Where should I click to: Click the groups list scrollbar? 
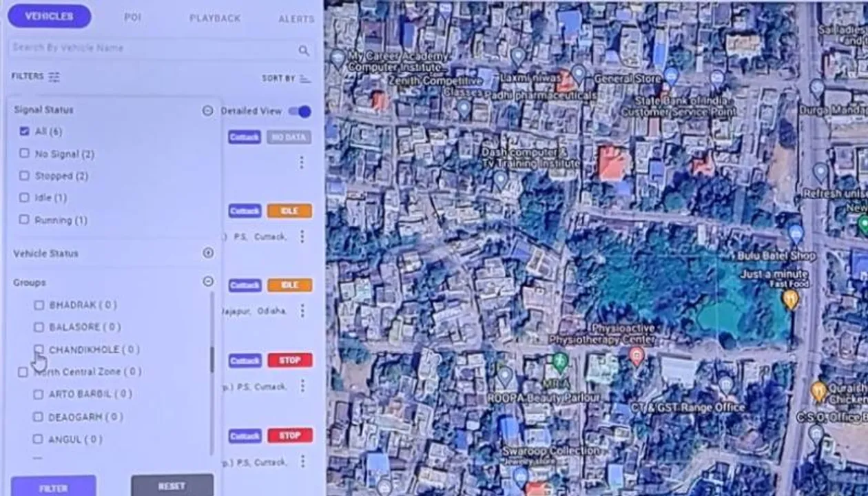point(212,360)
